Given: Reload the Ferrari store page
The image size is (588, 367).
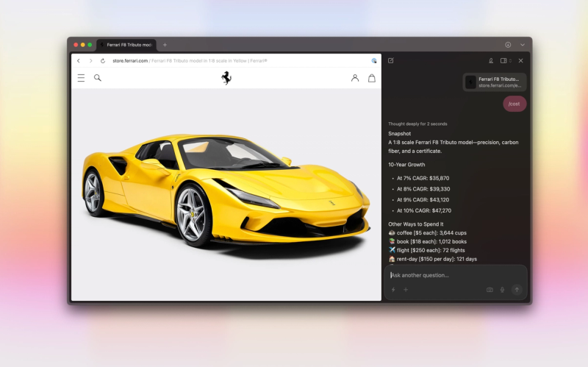Looking at the screenshot, I should click(x=103, y=61).
